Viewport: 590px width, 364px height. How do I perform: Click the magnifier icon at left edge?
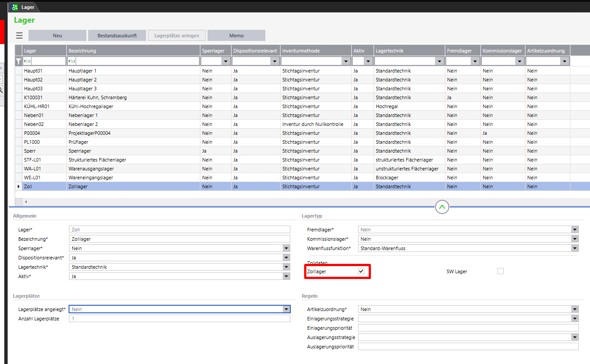click(1, 90)
